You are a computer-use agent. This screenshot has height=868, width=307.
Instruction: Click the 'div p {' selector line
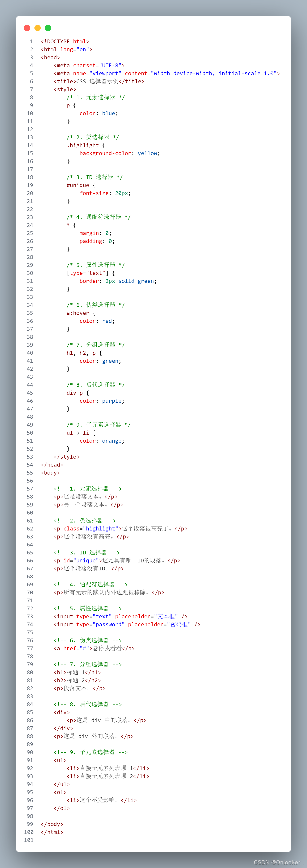pos(78,393)
